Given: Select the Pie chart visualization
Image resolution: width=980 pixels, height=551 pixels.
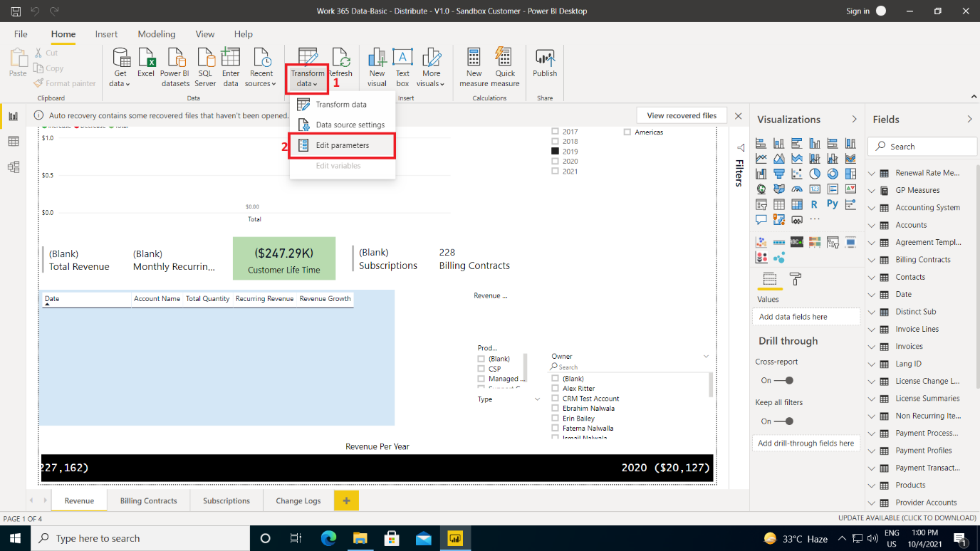Looking at the screenshot, I should 815,173.
